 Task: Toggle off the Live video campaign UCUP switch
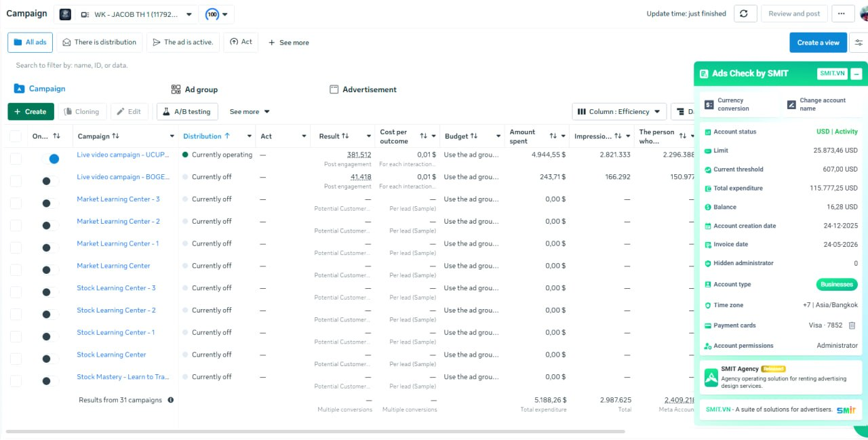(50, 159)
